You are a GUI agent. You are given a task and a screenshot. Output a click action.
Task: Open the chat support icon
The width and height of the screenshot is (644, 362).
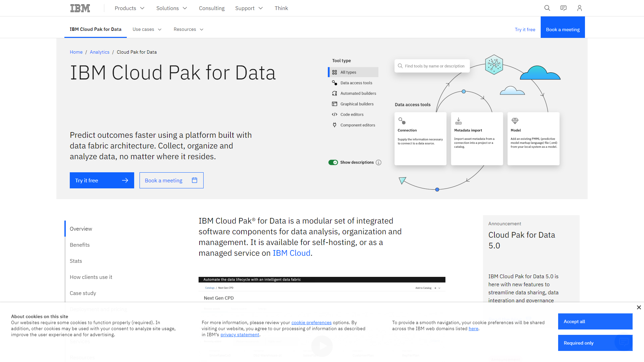click(x=563, y=8)
